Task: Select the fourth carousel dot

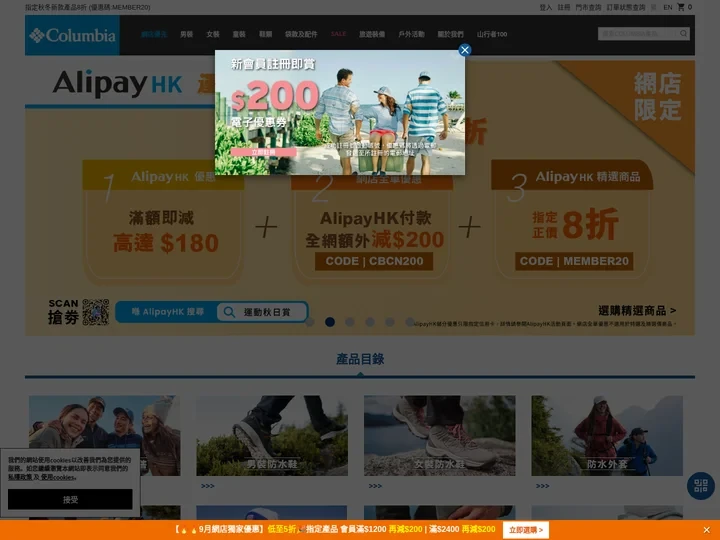Action: coord(370,322)
